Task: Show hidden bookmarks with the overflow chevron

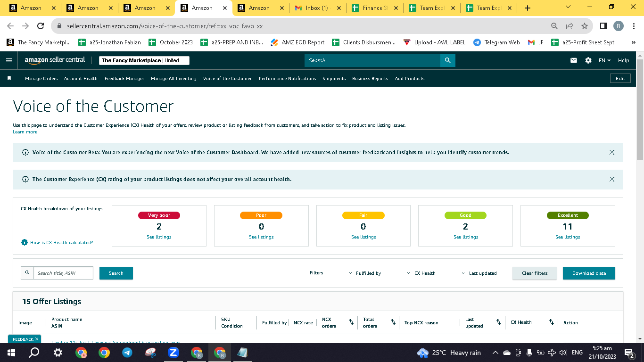Action: 633,42
